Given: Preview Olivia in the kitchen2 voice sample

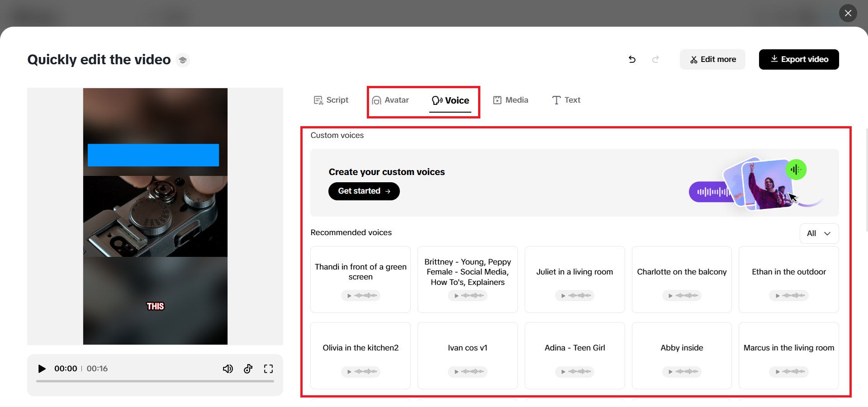Looking at the screenshot, I should coord(360,371).
